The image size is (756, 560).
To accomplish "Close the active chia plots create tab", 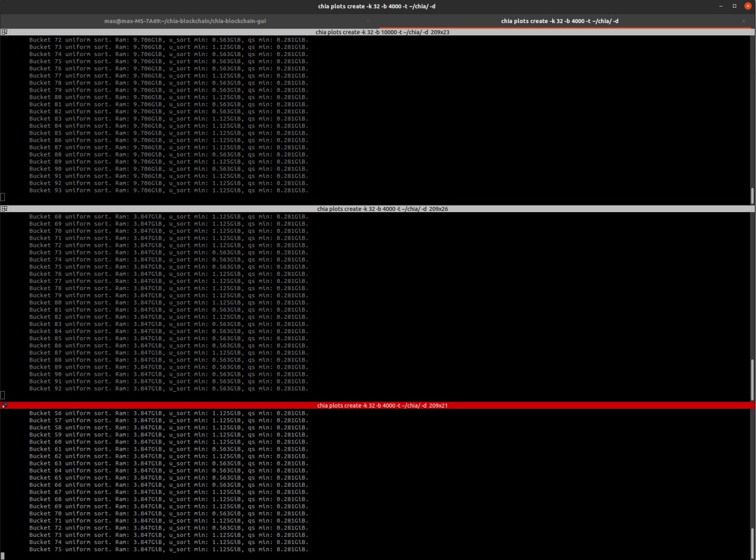I will tap(744, 21).
